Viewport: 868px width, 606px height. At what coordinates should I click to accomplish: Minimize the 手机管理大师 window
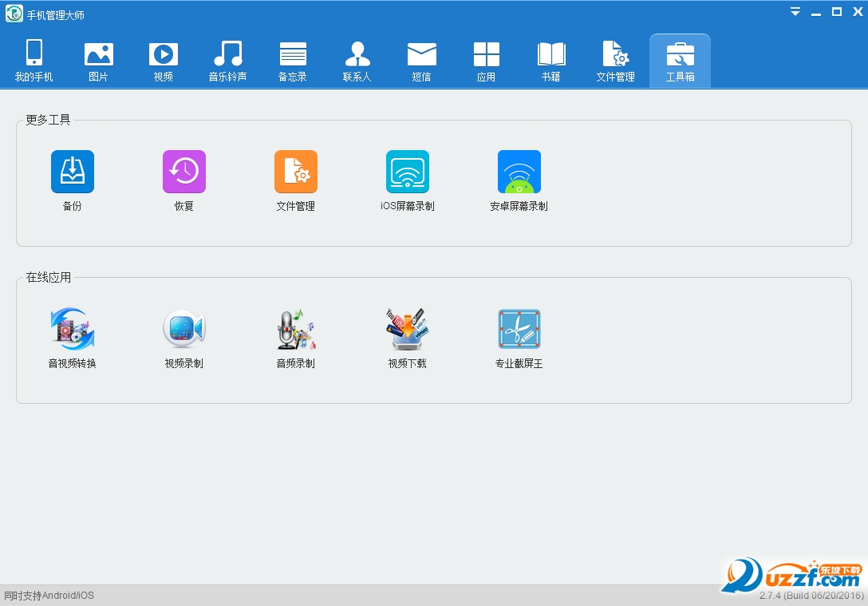pos(816,13)
